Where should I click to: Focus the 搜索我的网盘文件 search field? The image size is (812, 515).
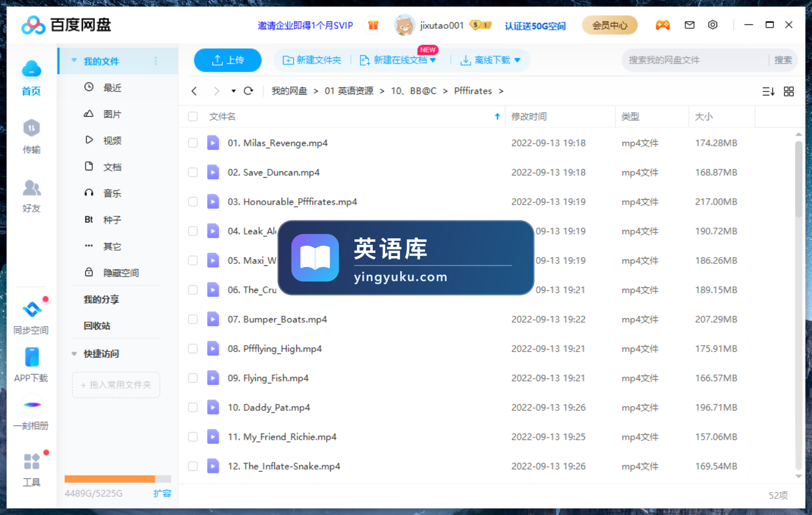click(x=695, y=60)
